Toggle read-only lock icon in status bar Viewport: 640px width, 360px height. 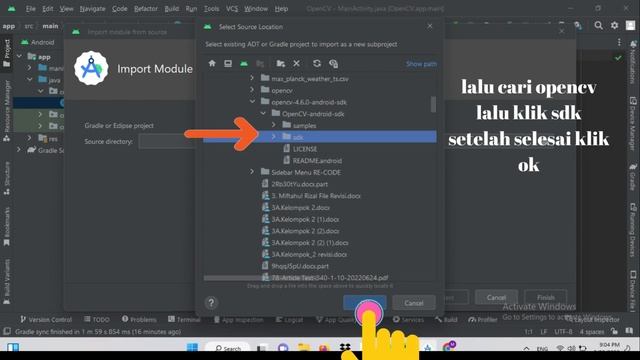[614, 331]
